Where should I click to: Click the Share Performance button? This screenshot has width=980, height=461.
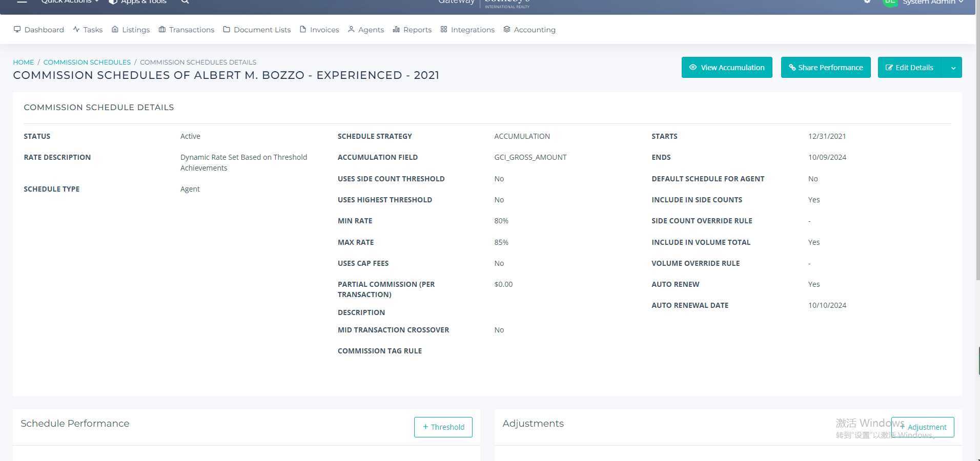825,68
